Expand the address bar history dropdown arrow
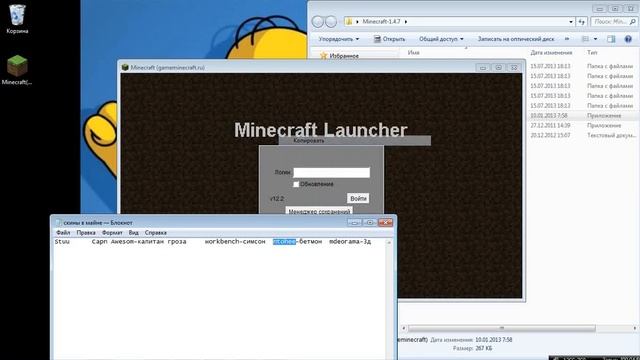The width and height of the screenshot is (640, 360). point(571,22)
